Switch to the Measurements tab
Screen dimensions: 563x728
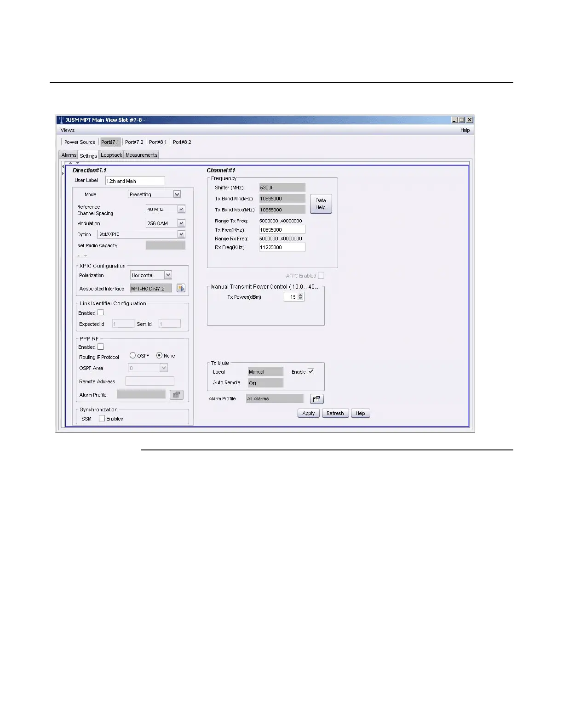[x=141, y=155]
